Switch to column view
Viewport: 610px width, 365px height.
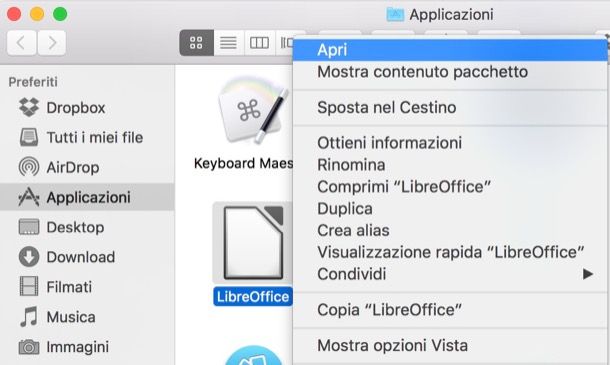pyautogui.click(x=259, y=42)
